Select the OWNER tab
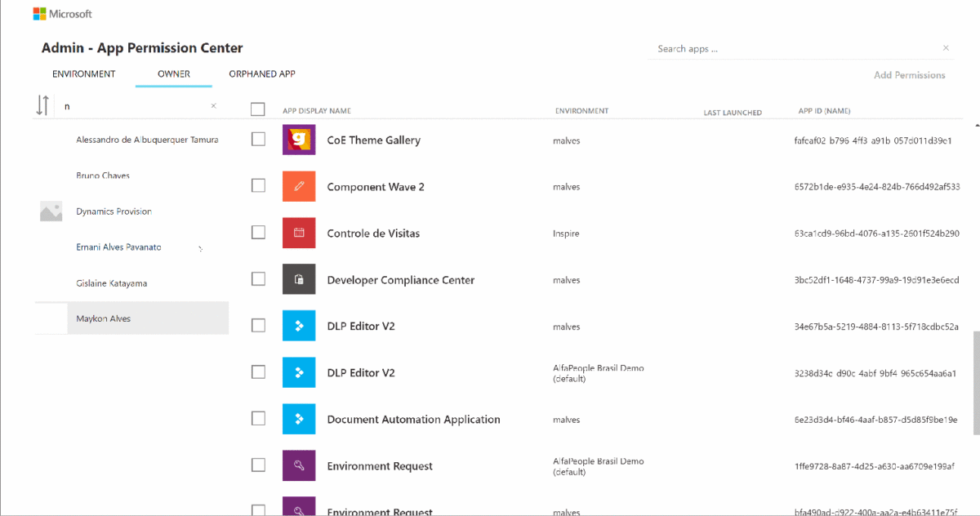This screenshot has width=980, height=516. (173, 73)
